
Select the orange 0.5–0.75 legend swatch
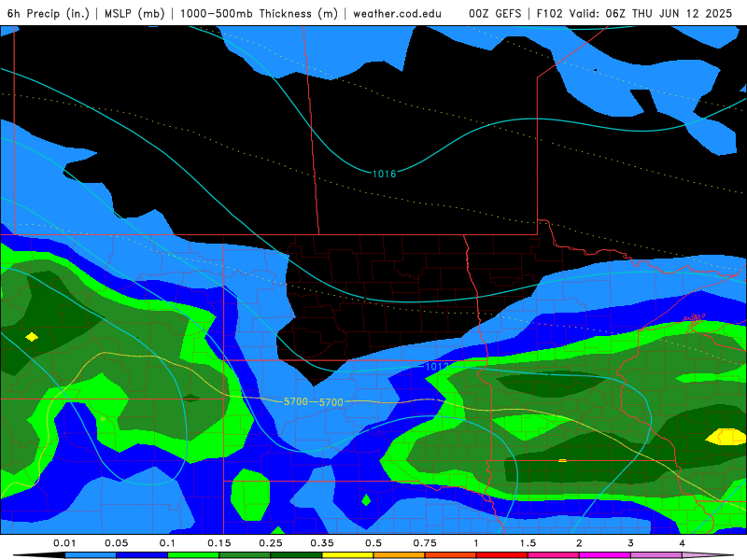click(400, 555)
